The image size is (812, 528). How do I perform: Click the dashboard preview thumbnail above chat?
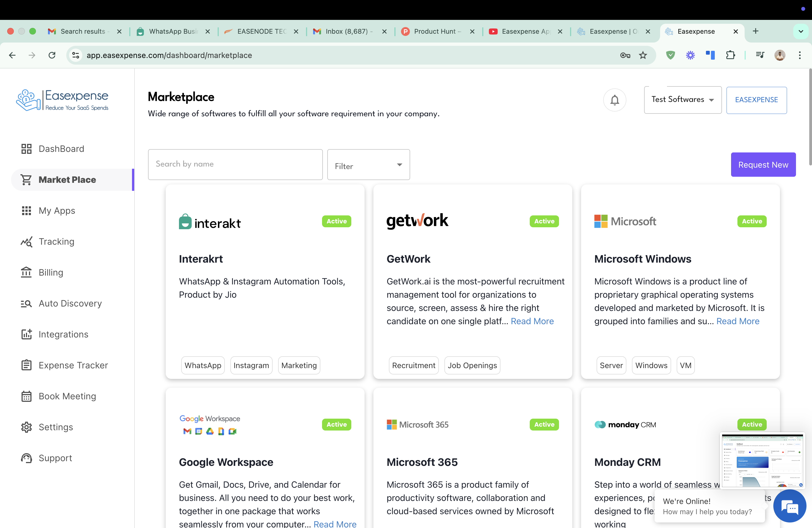763,460
